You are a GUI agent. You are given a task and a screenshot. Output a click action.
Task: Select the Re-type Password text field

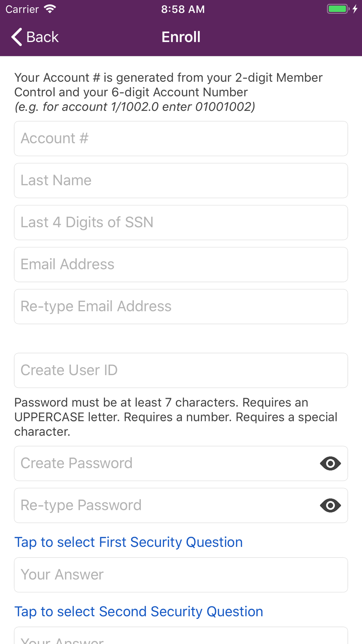pyautogui.click(x=167, y=506)
